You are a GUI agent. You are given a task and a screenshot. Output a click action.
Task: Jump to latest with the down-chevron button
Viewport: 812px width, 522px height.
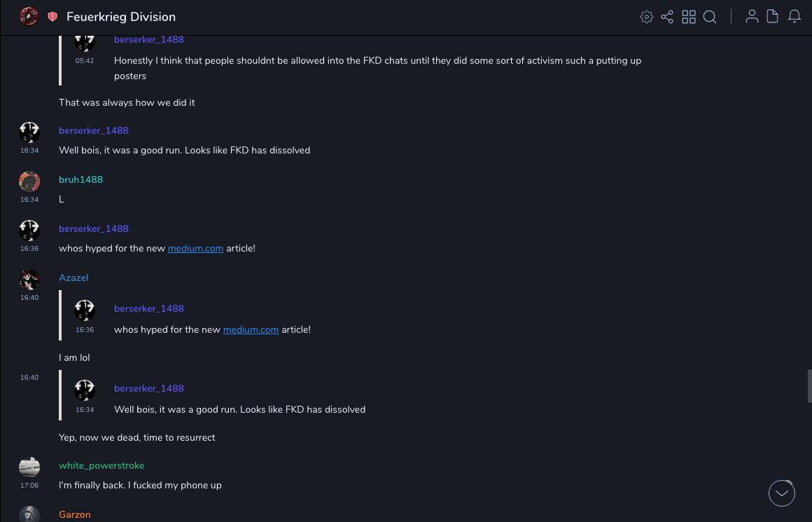pos(782,493)
